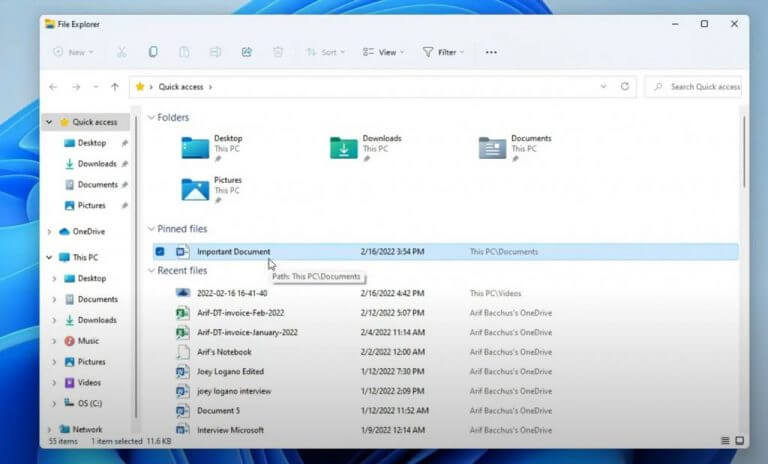Image resolution: width=768 pixels, height=464 pixels.
Task: Open the Desktop folder tile
Action: click(x=212, y=148)
